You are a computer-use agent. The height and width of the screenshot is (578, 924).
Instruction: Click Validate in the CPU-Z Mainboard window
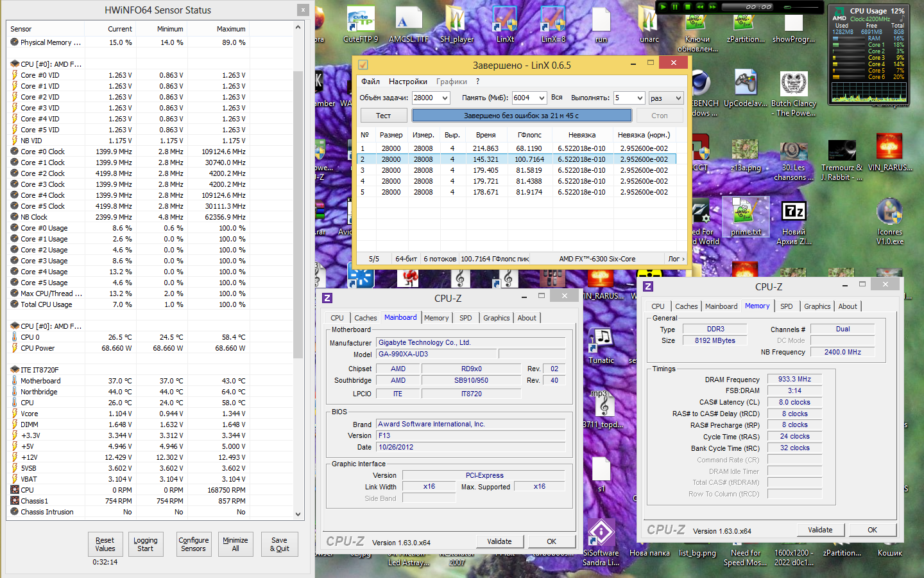[499, 541]
